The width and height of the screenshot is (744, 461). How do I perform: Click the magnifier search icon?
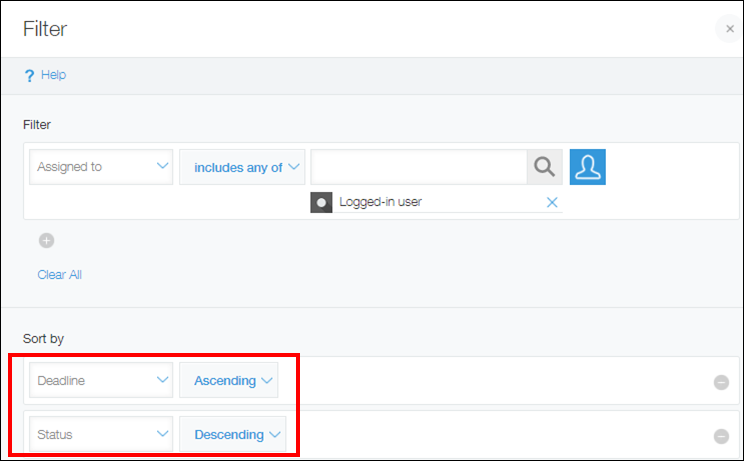click(x=544, y=167)
